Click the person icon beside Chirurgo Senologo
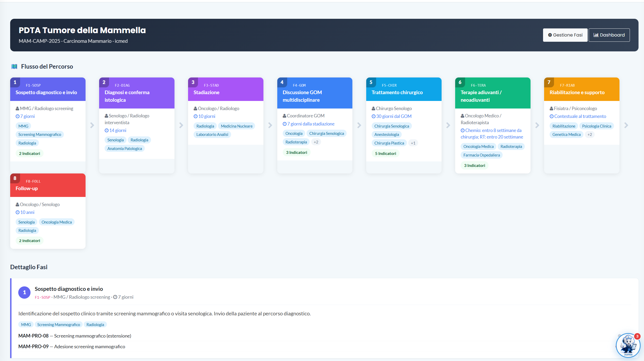 pyautogui.click(x=374, y=109)
